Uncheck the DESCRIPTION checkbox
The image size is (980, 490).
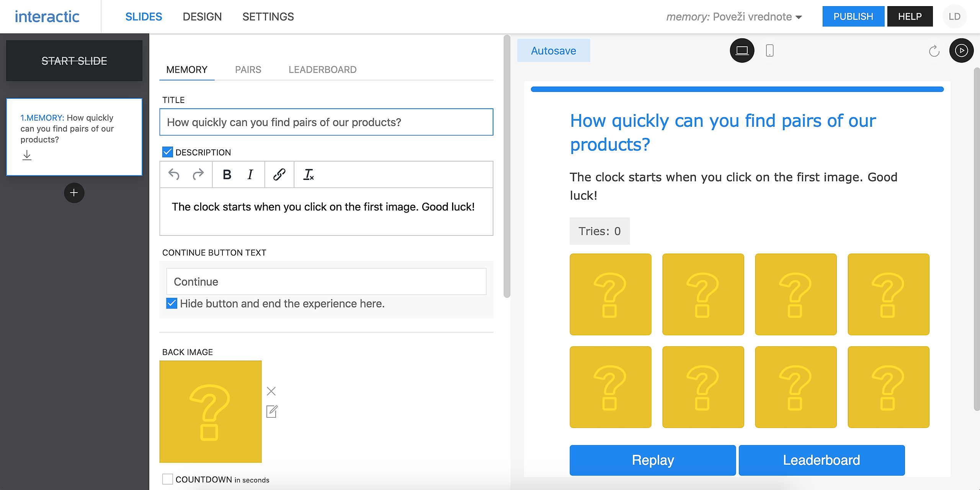[168, 152]
